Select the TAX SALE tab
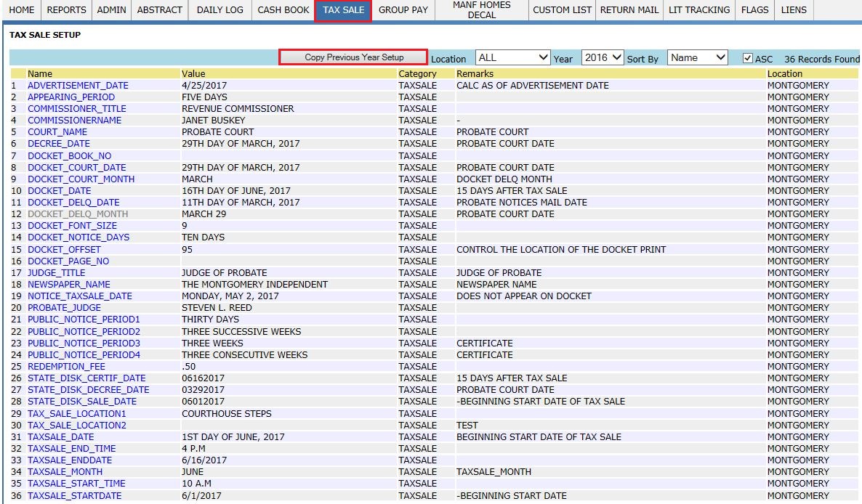The height and width of the screenshot is (504, 862). (343, 10)
